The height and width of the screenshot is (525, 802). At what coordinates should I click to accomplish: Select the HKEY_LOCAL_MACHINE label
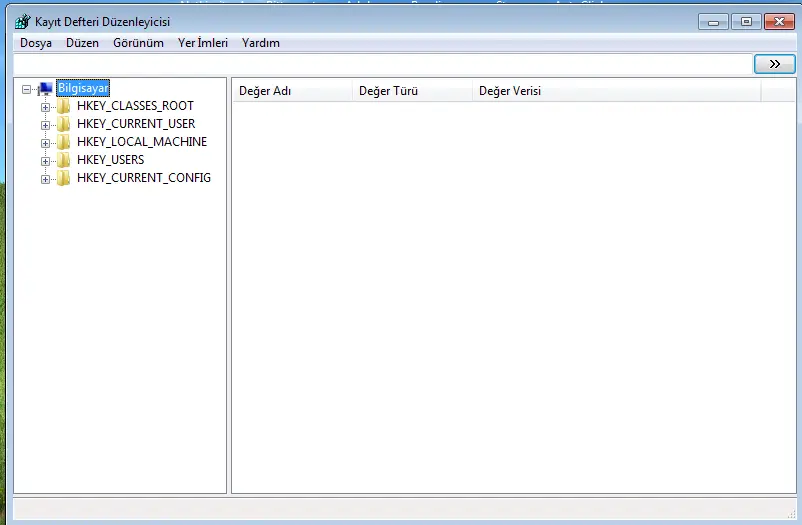[x=142, y=142]
